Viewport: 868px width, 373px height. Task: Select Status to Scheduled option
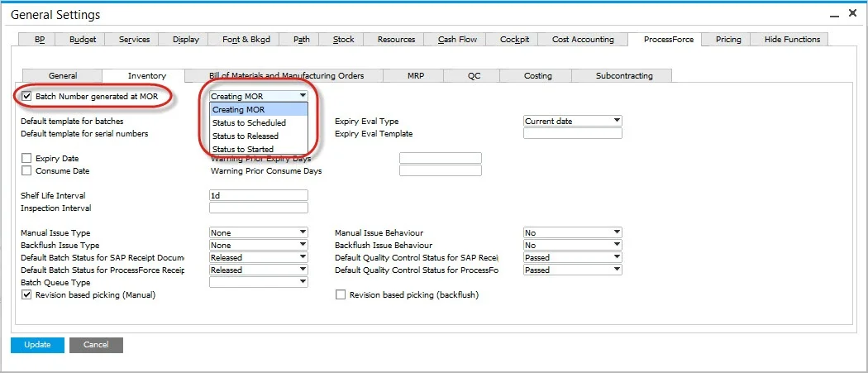(249, 122)
